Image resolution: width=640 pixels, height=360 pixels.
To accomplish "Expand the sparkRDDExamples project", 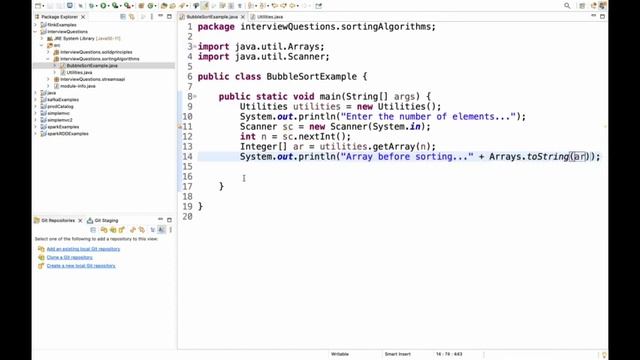I will (36, 133).
